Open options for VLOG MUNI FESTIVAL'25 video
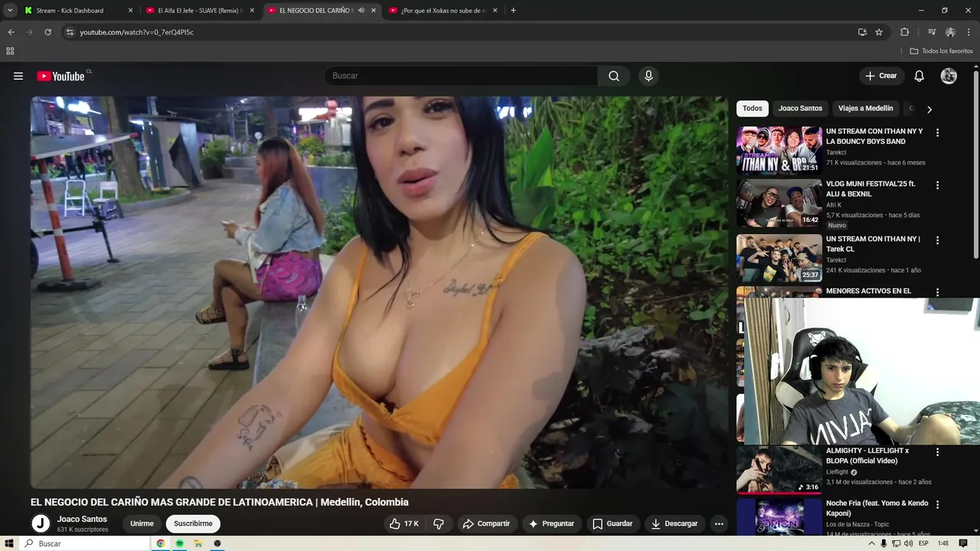Screen dimensions: 980x551 point(937,185)
